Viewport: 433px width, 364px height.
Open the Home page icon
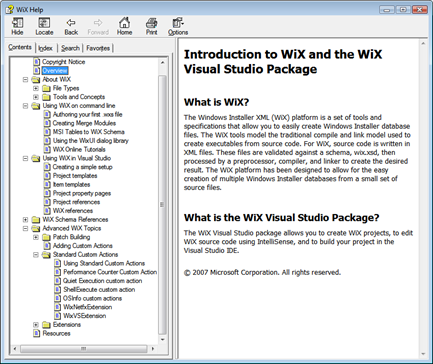124,23
